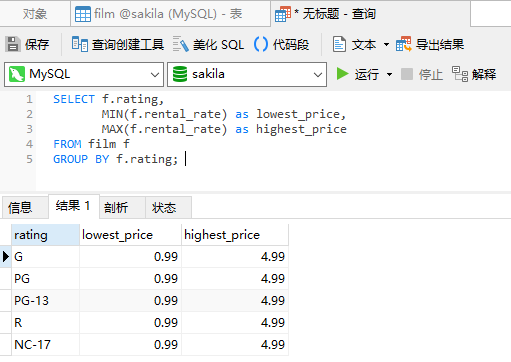This screenshot has width=511, height=362.
Task: Open the Profile (剖析) tab
Action: click(x=122, y=207)
